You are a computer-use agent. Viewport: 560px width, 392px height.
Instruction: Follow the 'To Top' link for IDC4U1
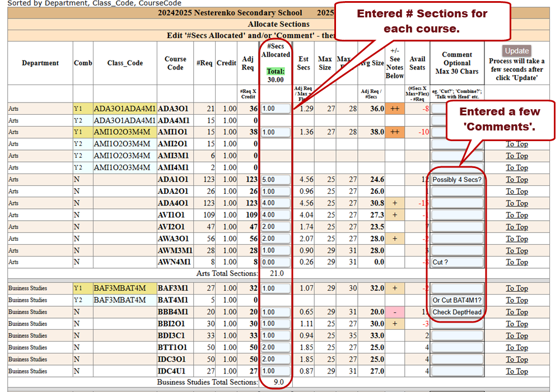(x=517, y=371)
